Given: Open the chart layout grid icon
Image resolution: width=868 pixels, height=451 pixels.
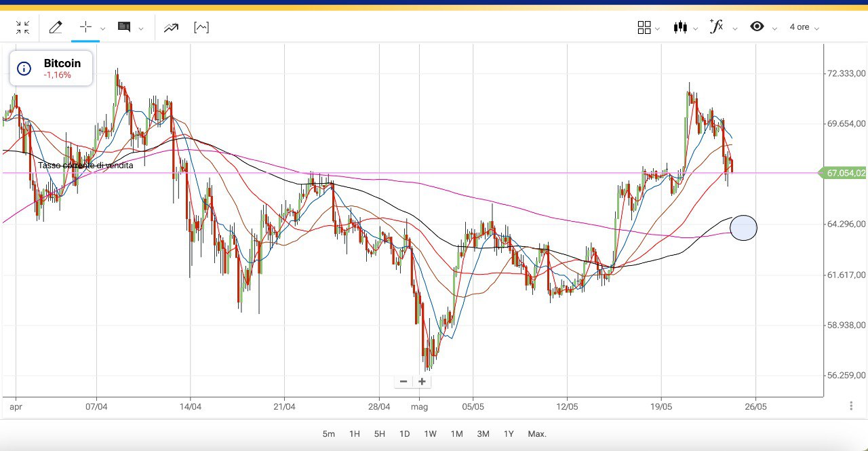Looking at the screenshot, I should pyautogui.click(x=644, y=27).
